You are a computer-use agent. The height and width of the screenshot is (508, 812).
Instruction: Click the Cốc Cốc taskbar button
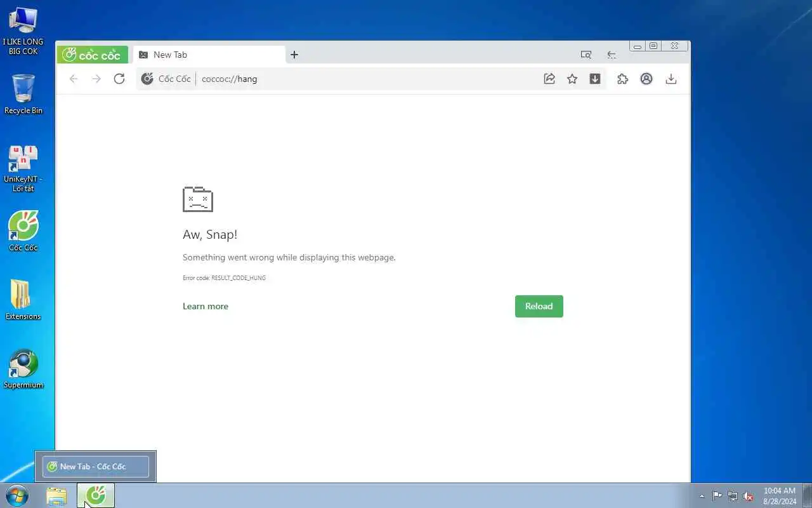96,495
